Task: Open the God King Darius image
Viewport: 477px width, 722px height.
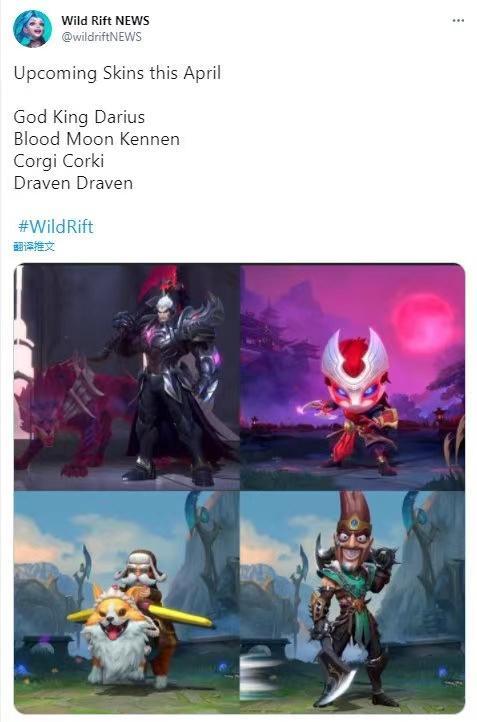Action: pyautogui.click(x=127, y=377)
